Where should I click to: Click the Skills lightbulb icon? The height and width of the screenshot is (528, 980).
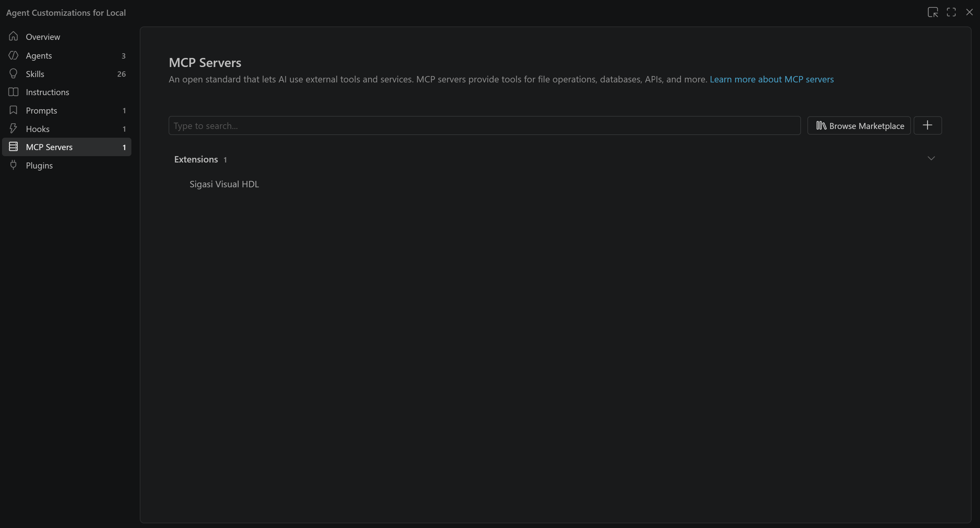[x=13, y=74]
